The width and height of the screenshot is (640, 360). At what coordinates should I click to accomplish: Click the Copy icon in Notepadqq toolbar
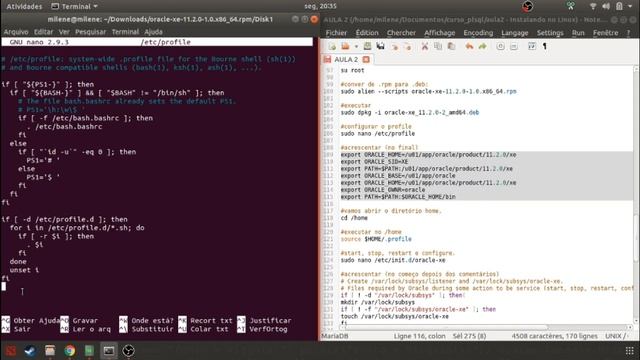438,46
